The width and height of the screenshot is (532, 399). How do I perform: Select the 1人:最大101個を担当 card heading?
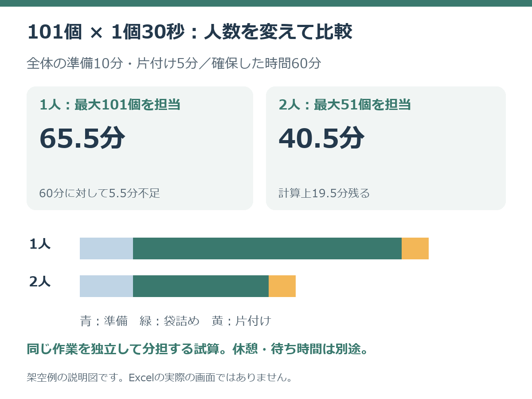point(110,105)
